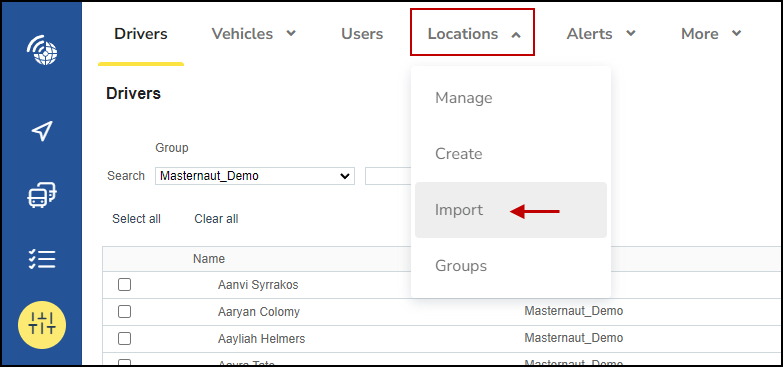Expand the Alerts menu

[601, 34]
